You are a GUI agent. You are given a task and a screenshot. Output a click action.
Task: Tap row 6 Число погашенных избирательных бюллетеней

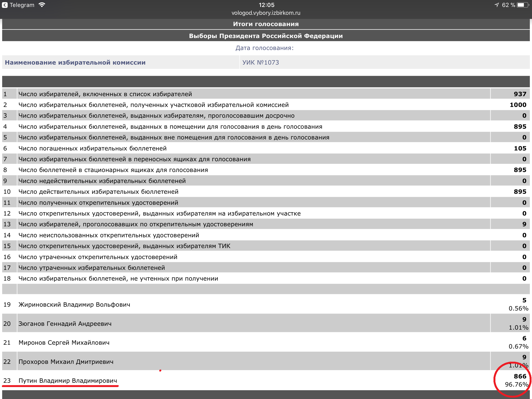(x=92, y=148)
